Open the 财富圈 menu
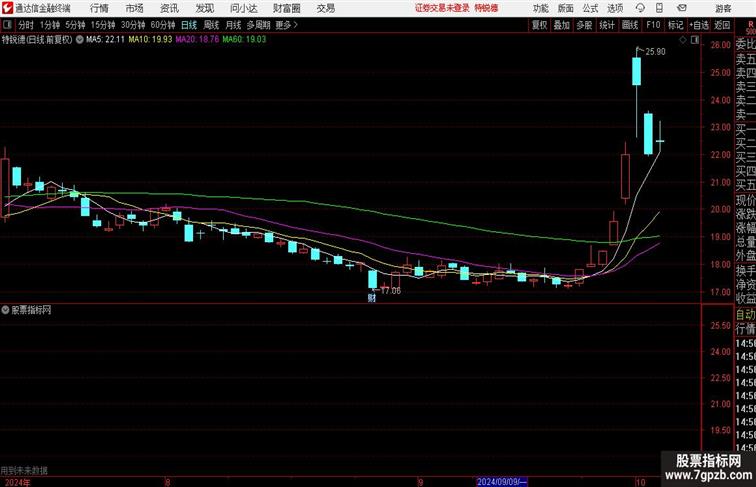 (x=286, y=8)
